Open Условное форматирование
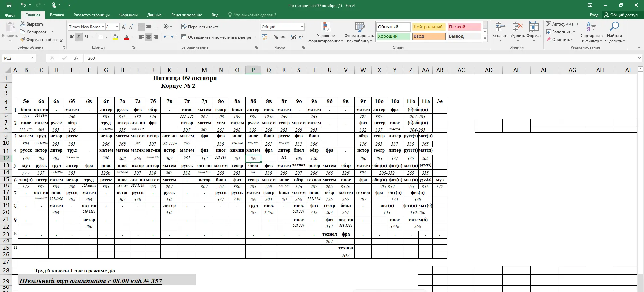644x292 pixels. point(326,33)
